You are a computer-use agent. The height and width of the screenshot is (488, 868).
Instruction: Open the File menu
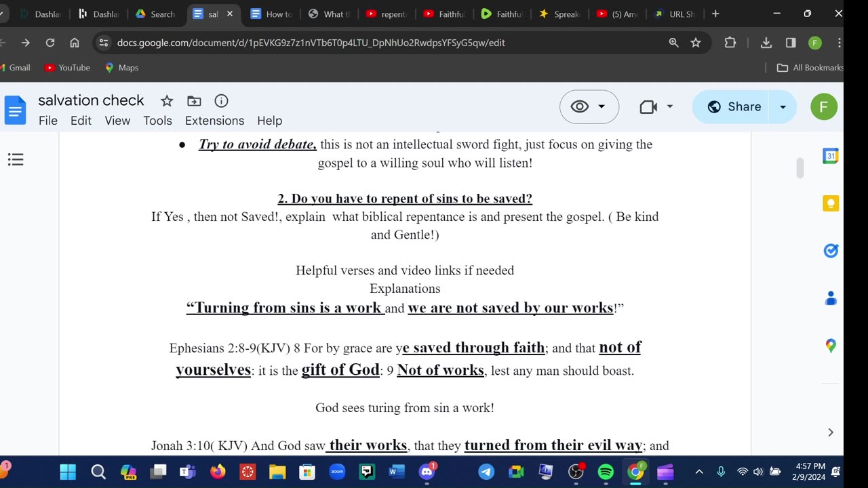[x=48, y=121]
